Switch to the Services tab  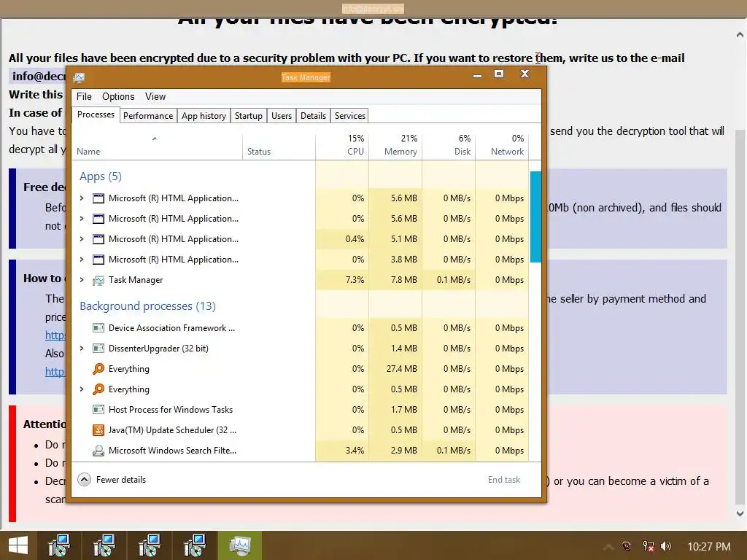(x=350, y=116)
